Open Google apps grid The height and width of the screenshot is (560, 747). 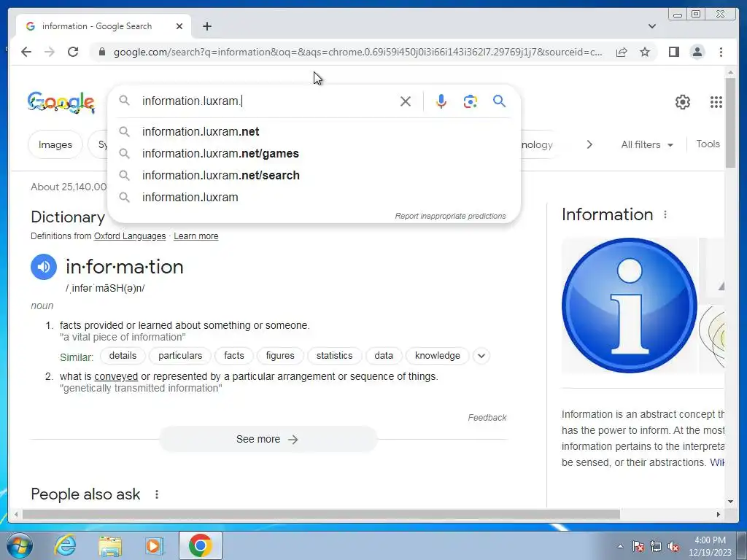716,102
